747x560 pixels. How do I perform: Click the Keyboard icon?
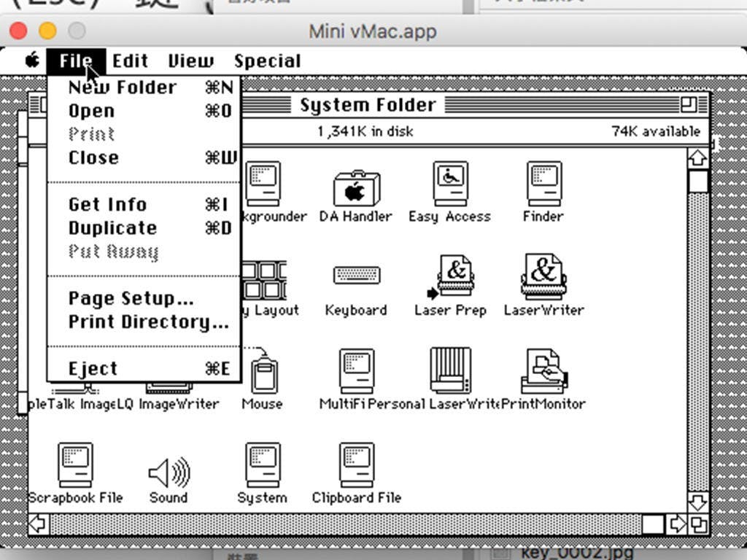coord(357,275)
